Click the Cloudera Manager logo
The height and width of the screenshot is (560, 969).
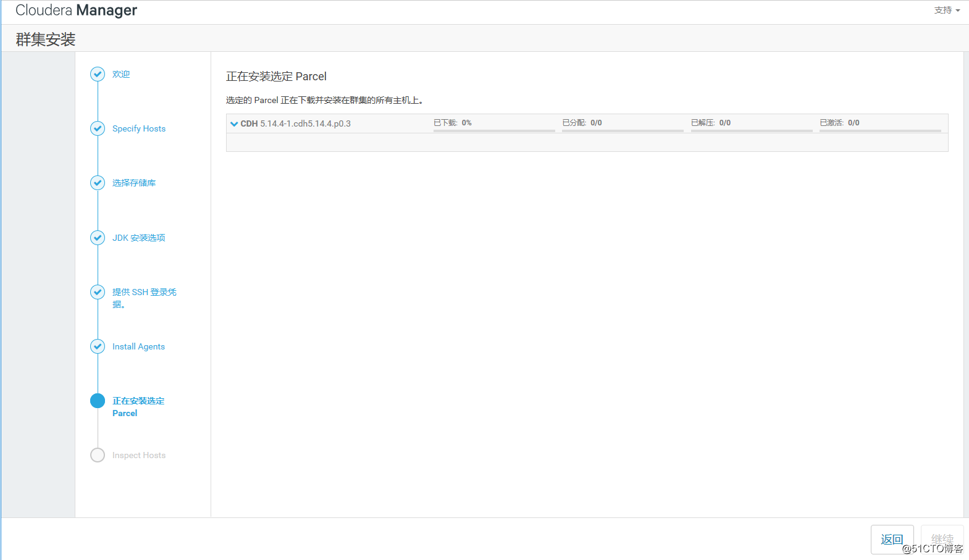pos(76,10)
